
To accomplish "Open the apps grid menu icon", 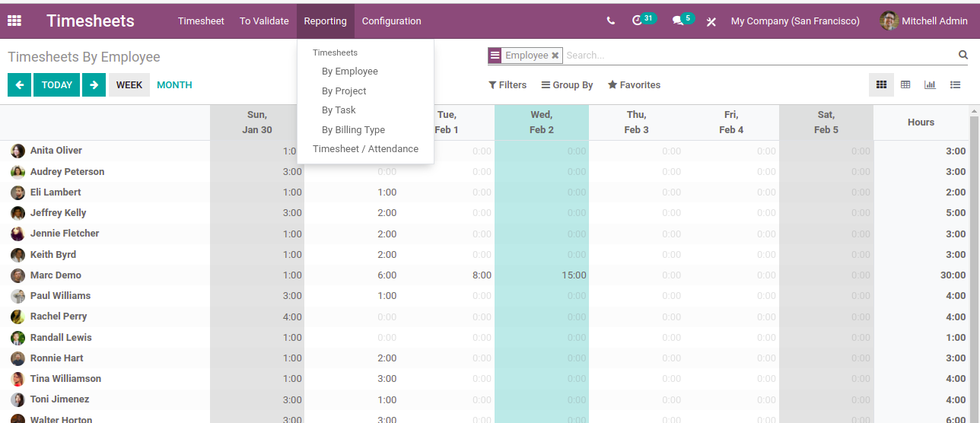I will (x=14, y=21).
